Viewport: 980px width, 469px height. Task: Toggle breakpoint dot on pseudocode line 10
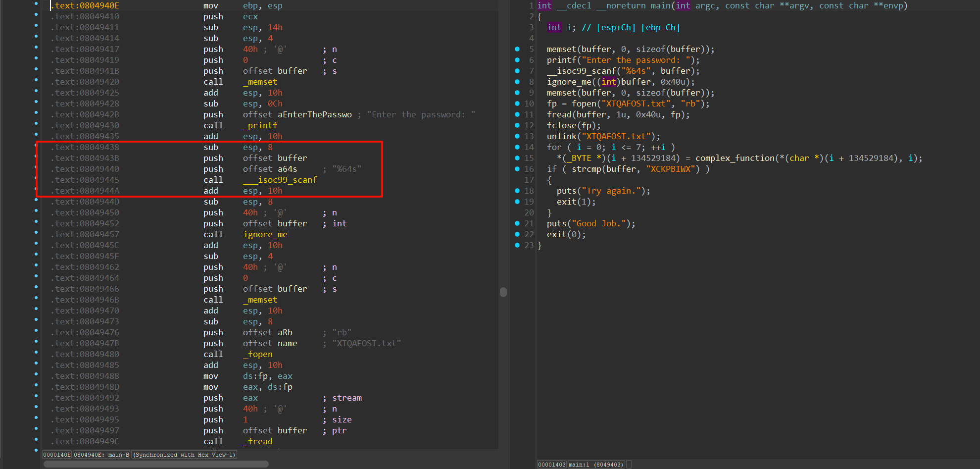tap(517, 104)
